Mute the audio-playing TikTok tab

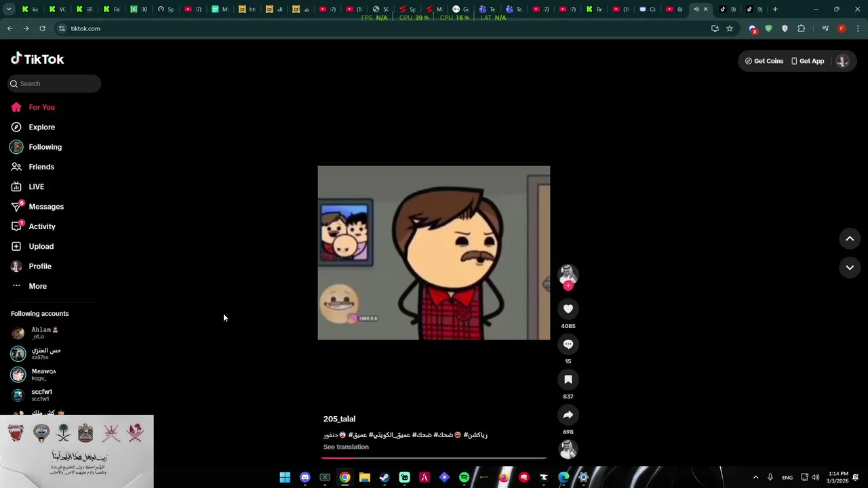pos(696,9)
